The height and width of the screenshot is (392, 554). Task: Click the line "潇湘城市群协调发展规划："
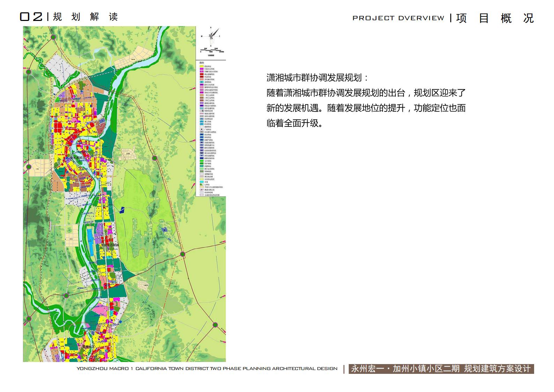[318, 77]
